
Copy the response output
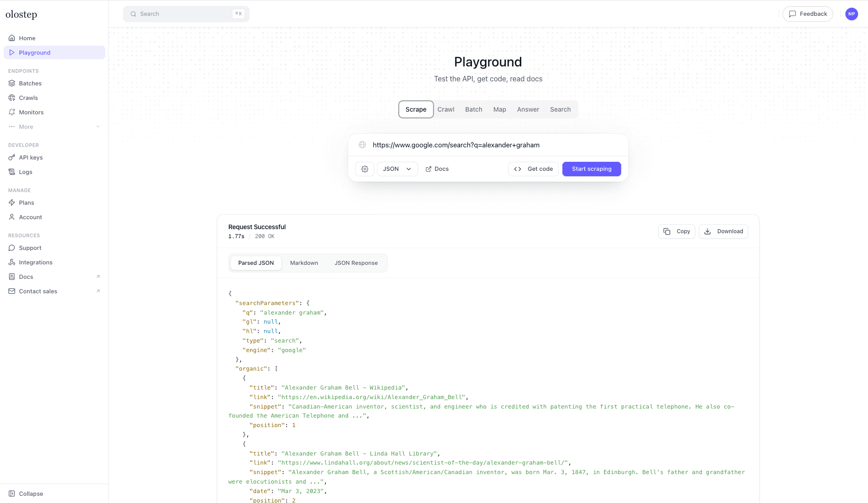[x=676, y=231]
